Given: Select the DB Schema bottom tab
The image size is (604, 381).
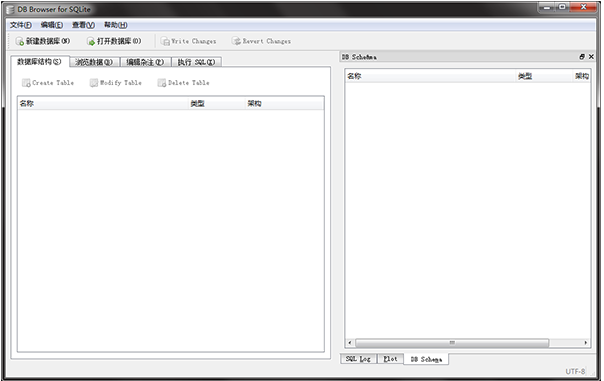Looking at the screenshot, I should 426,359.
